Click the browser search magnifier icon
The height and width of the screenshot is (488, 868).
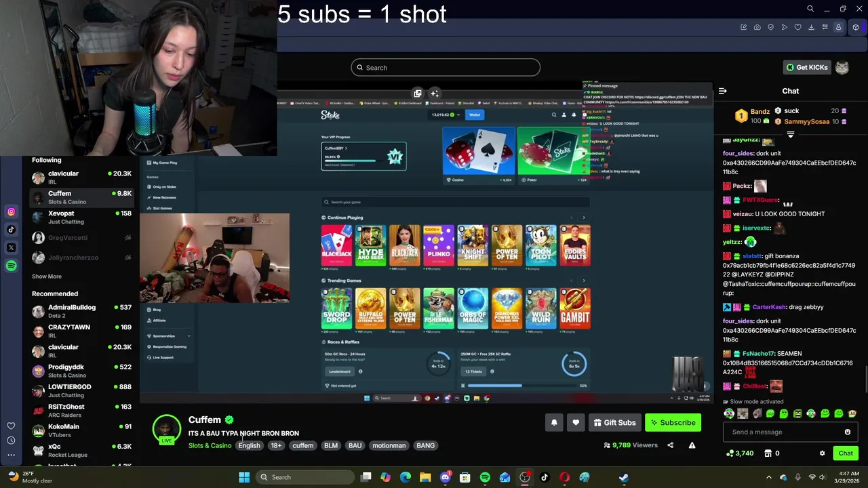click(x=810, y=9)
